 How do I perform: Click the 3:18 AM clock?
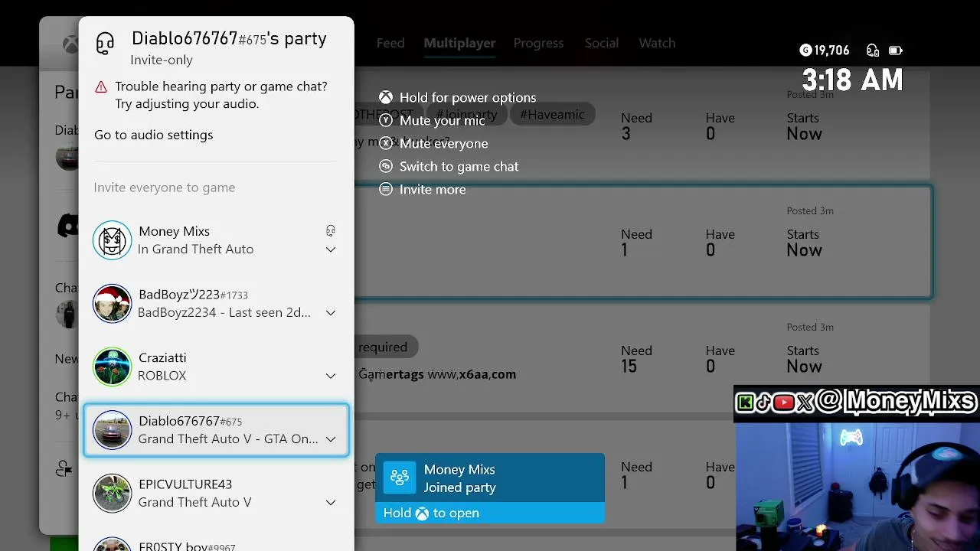tap(852, 80)
